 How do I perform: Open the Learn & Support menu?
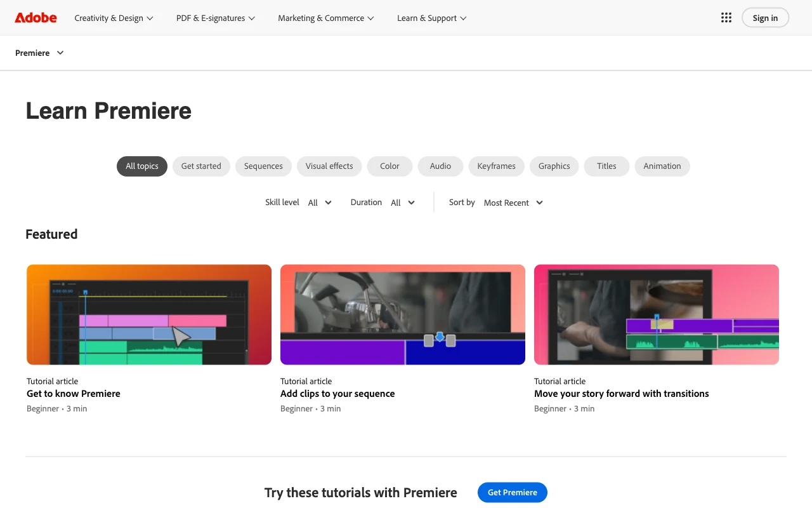432,18
